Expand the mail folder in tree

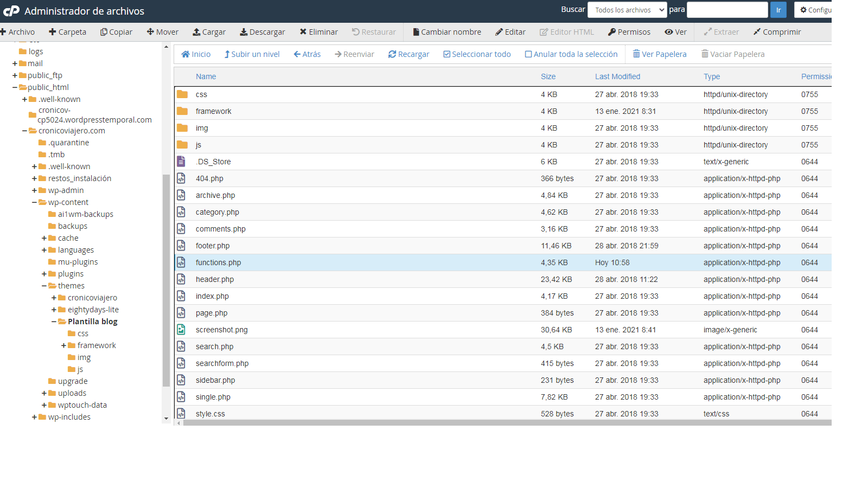pos(15,63)
